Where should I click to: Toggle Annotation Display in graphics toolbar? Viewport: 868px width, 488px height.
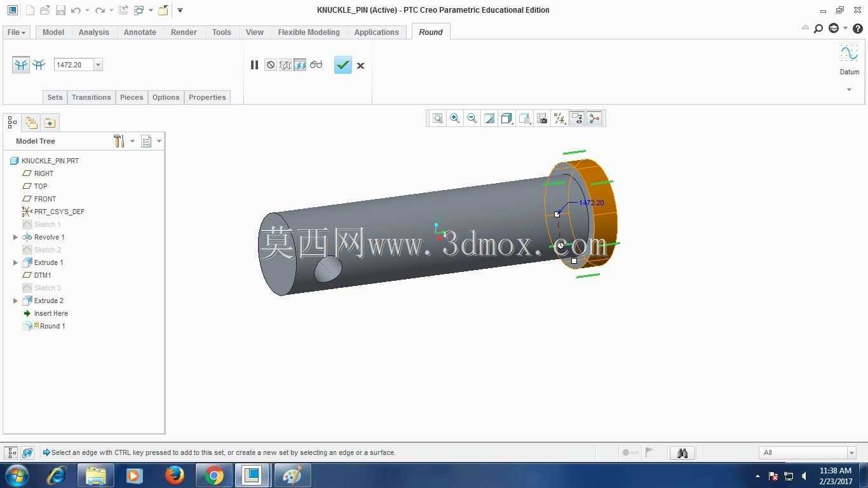pyautogui.click(x=577, y=118)
